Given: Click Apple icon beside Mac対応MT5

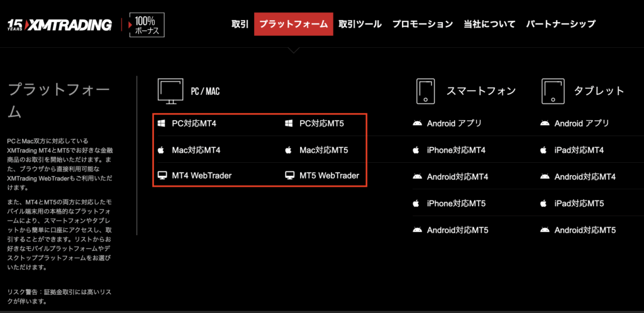Looking at the screenshot, I should (288, 150).
